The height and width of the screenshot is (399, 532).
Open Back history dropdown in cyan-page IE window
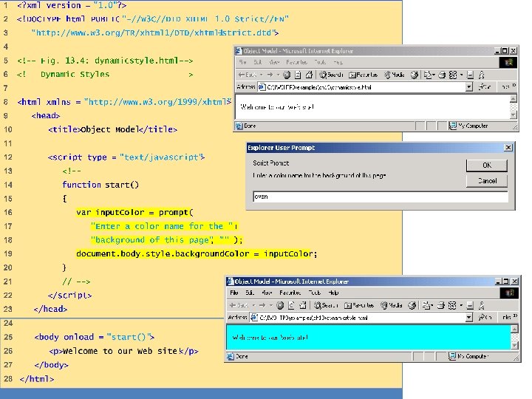[253, 305]
